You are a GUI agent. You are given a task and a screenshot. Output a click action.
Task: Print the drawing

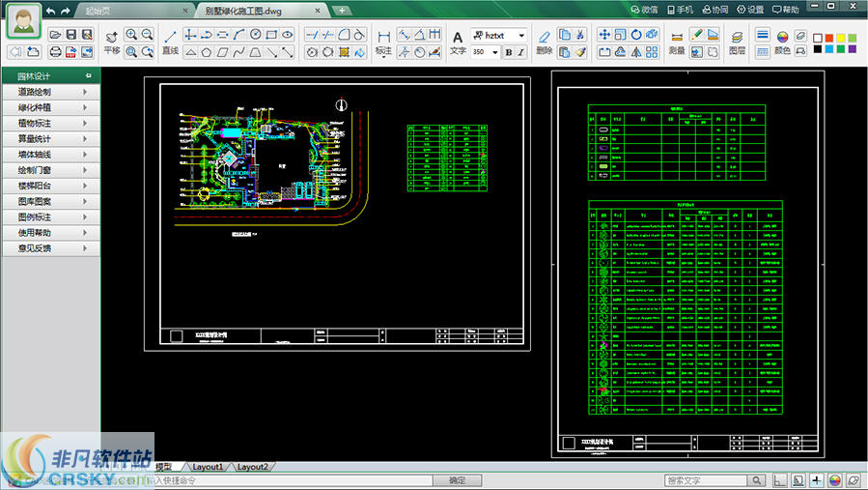55,51
